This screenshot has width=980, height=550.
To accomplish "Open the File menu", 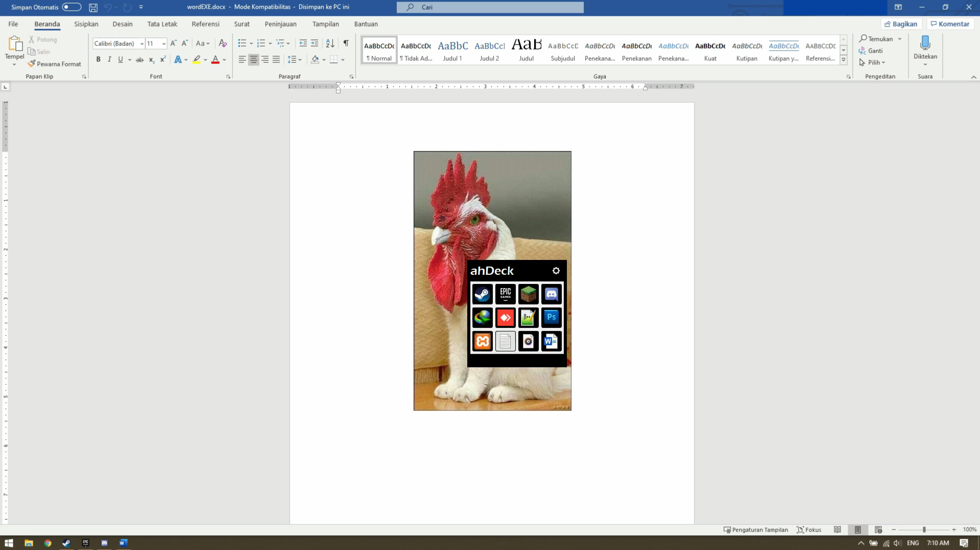I will [x=13, y=24].
